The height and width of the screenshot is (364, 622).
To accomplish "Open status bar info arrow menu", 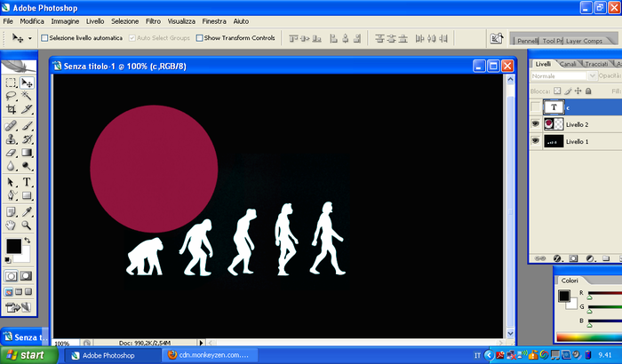I will (x=201, y=343).
